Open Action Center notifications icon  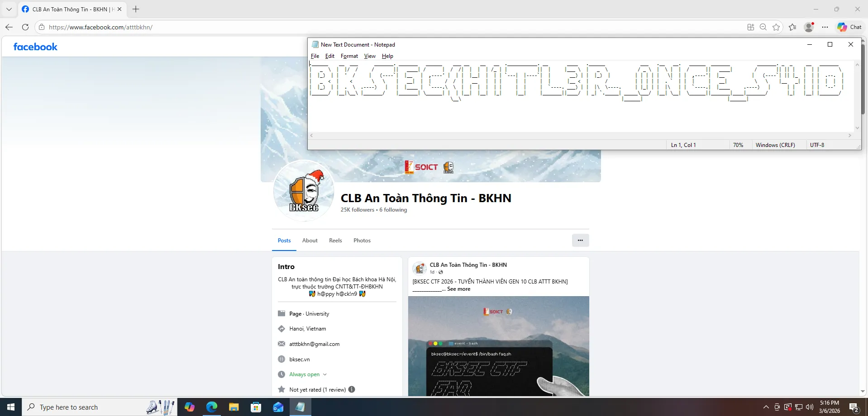pyautogui.click(x=854, y=407)
